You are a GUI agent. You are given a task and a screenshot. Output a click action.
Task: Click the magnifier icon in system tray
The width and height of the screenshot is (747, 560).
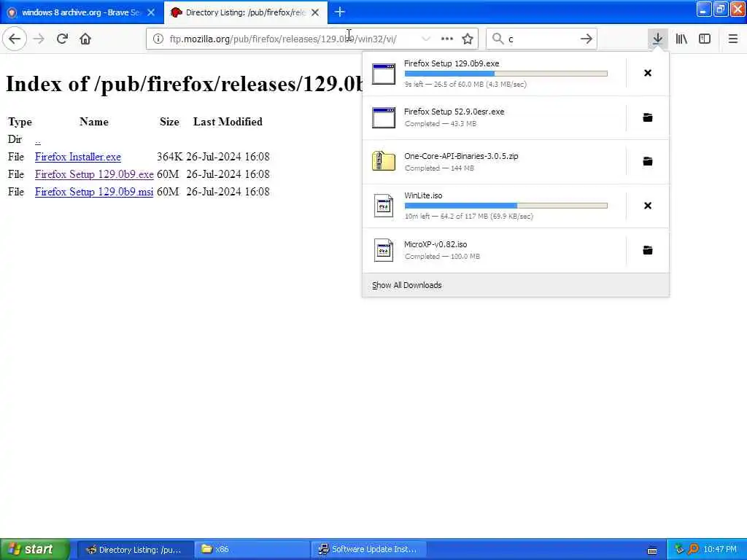pyautogui.click(x=693, y=549)
